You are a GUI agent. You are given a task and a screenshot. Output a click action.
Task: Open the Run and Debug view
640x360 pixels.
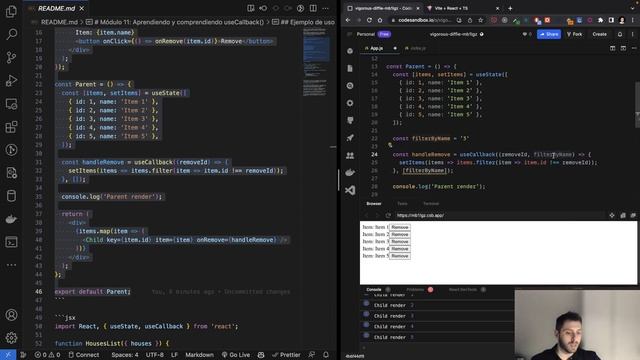click(x=11, y=80)
